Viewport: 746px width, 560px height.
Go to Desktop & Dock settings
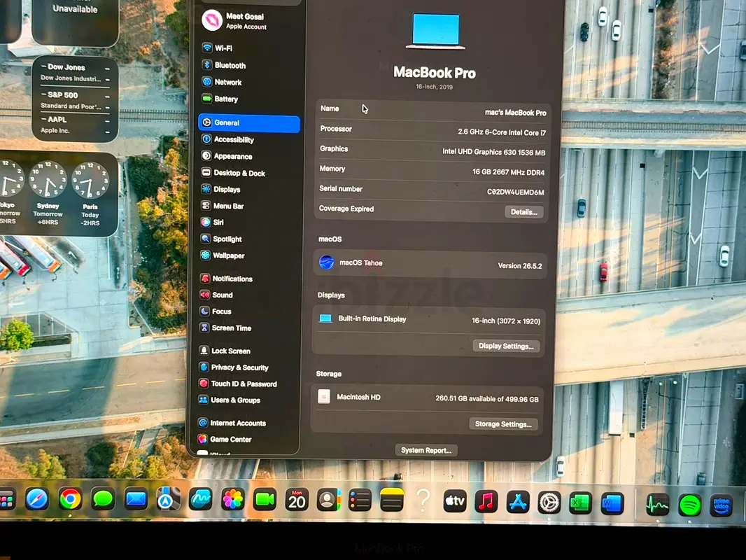point(249,173)
